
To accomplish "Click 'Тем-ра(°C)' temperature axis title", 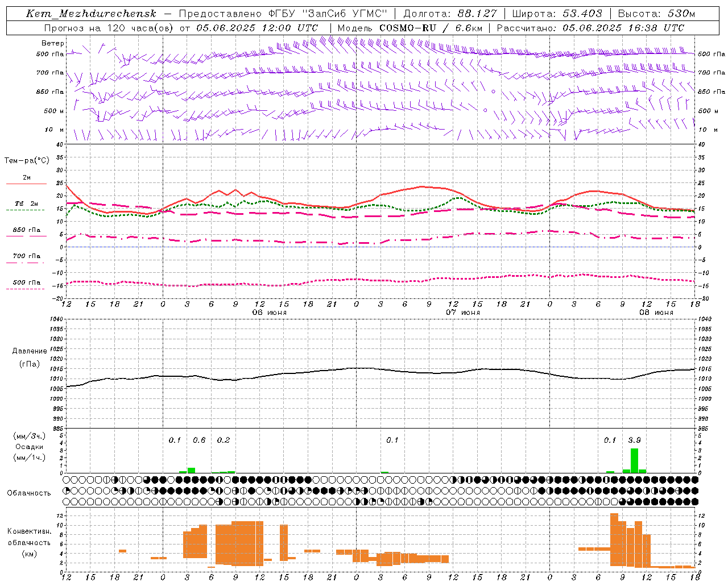I will (27, 161).
